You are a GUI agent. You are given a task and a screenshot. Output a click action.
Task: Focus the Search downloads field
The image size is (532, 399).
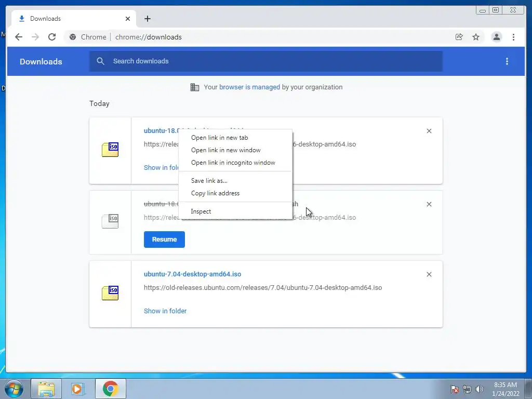click(265, 61)
